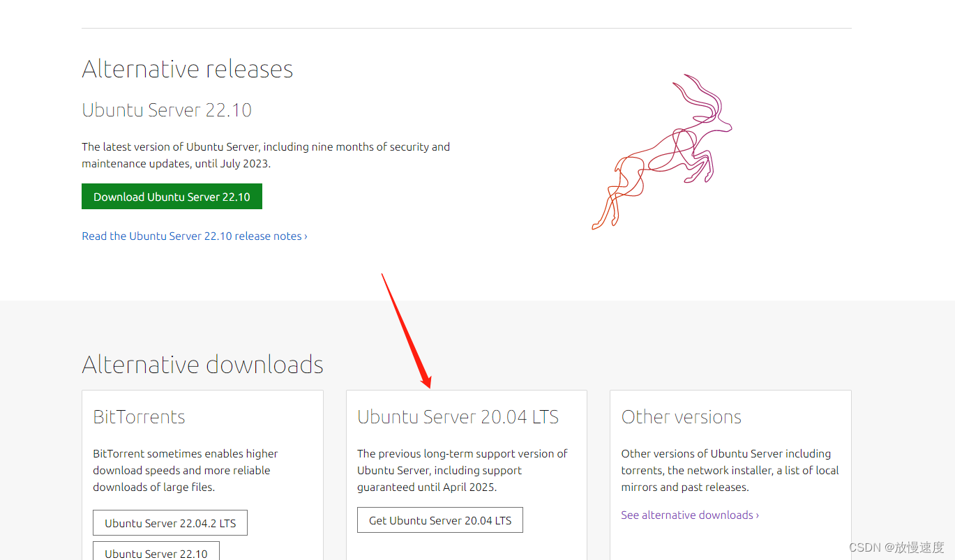Click the Other versions description about local mirrors
955x560 pixels.
pyautogui.click(x=730, y=470)
